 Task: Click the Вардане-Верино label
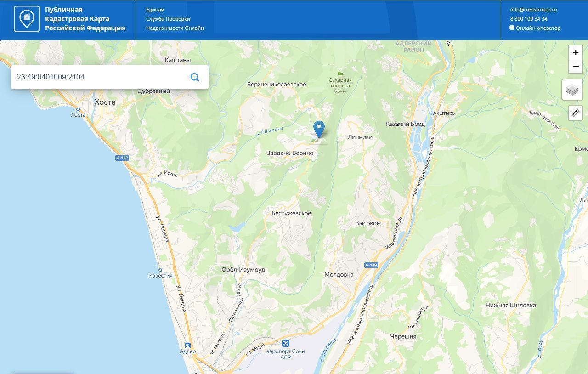tap(290, 153)
